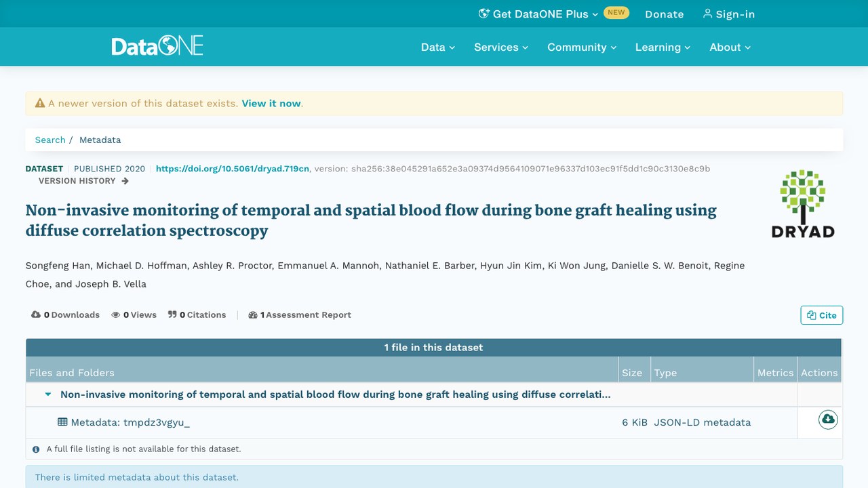Click the dataset title heading
Image resolution: width=868 pixels, height=488 pixels.
click(x=371, y=220)
